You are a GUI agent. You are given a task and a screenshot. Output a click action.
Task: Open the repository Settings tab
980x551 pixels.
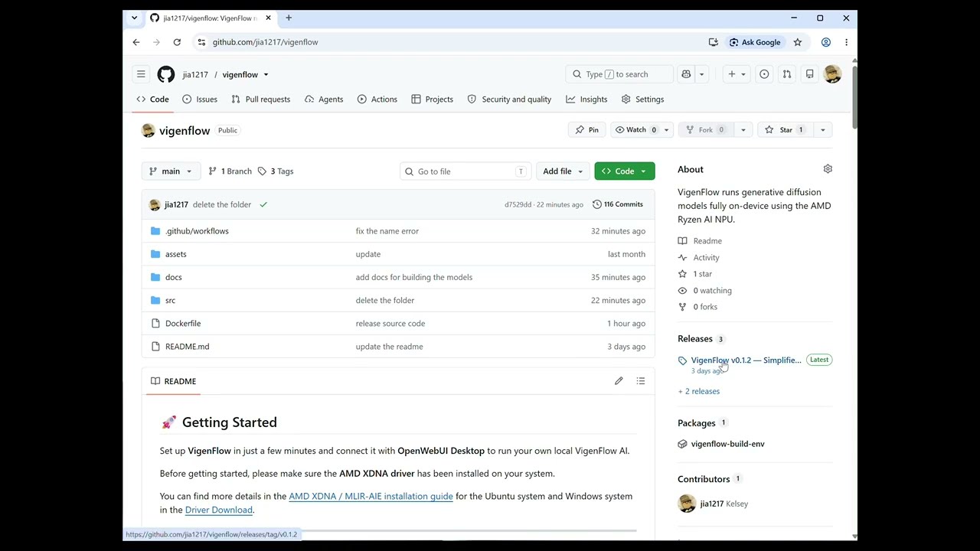point(642,99)
